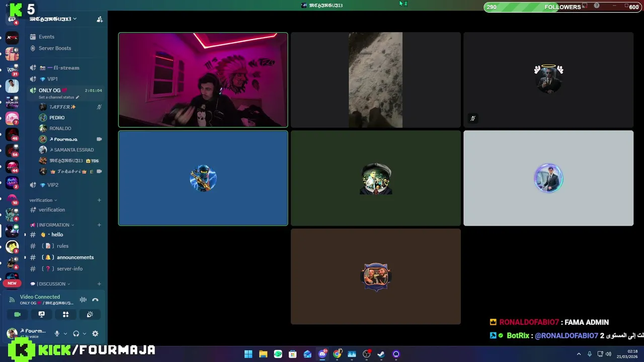Select the server icon with badge 44
The width and height of the screenshot is (644, 362).
(12, 166)
